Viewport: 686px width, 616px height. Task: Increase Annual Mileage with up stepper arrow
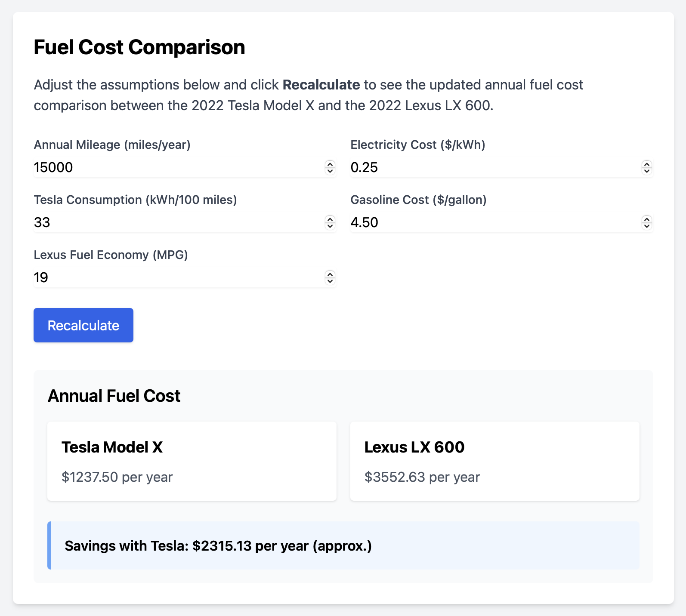pos(330,164)
